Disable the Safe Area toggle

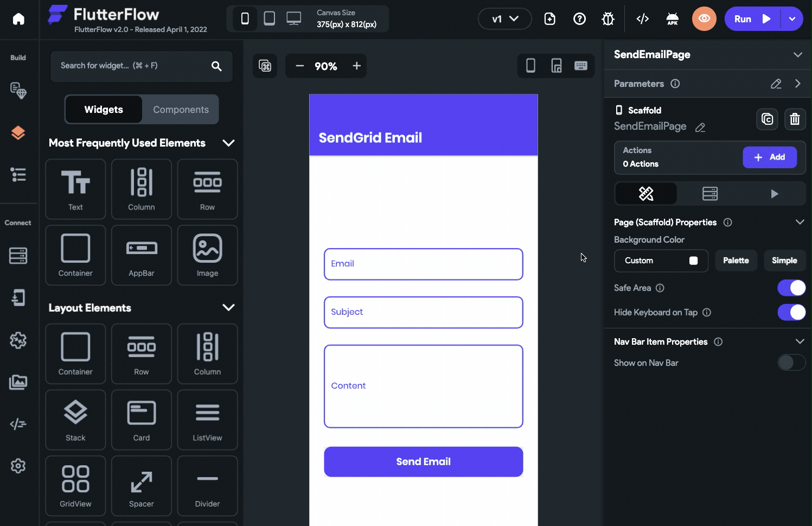791,288
